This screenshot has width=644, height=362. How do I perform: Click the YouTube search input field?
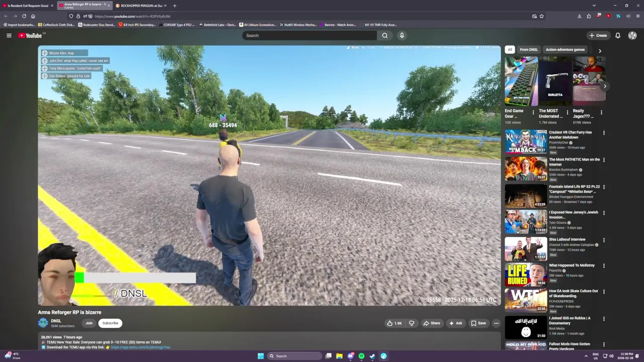(309, 35)
